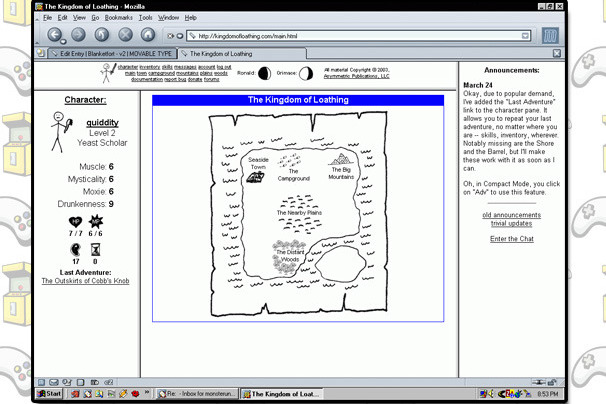Close the current browser tab
The width and height of the screenshot is (606, 404).
click(x=557, y=53)
